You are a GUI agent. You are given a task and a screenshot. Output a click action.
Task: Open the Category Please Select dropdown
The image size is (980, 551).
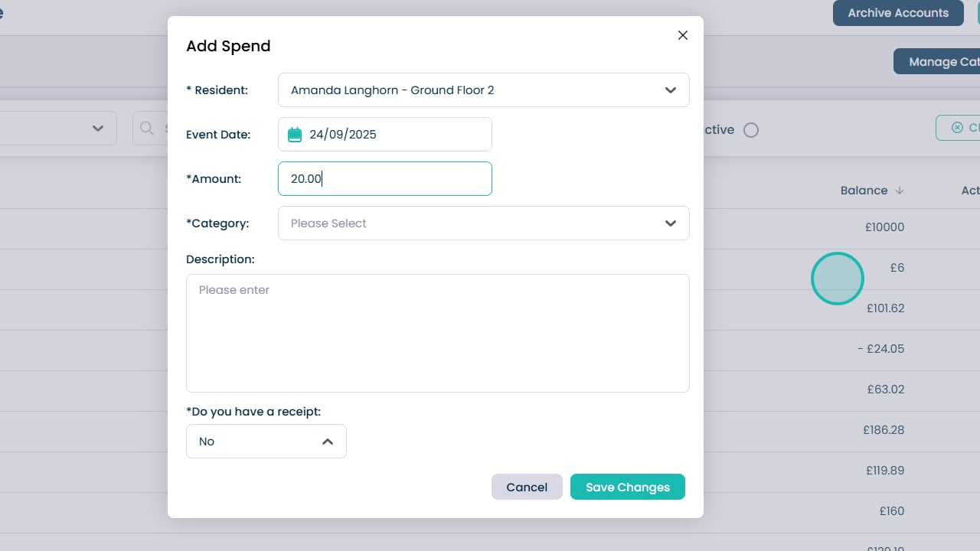click(482, 223)
